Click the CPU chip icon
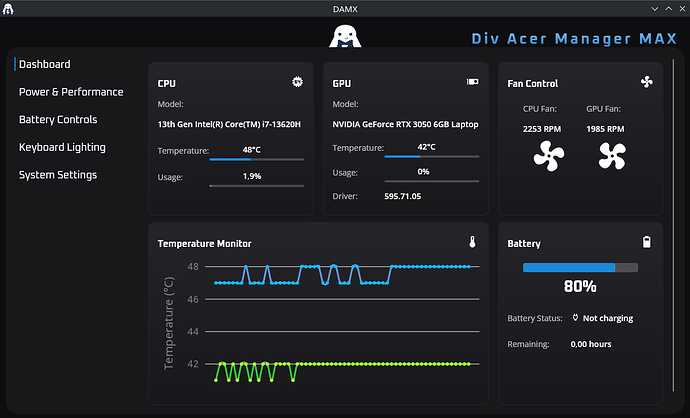This screenshot has height=418, width=690. 297,82
